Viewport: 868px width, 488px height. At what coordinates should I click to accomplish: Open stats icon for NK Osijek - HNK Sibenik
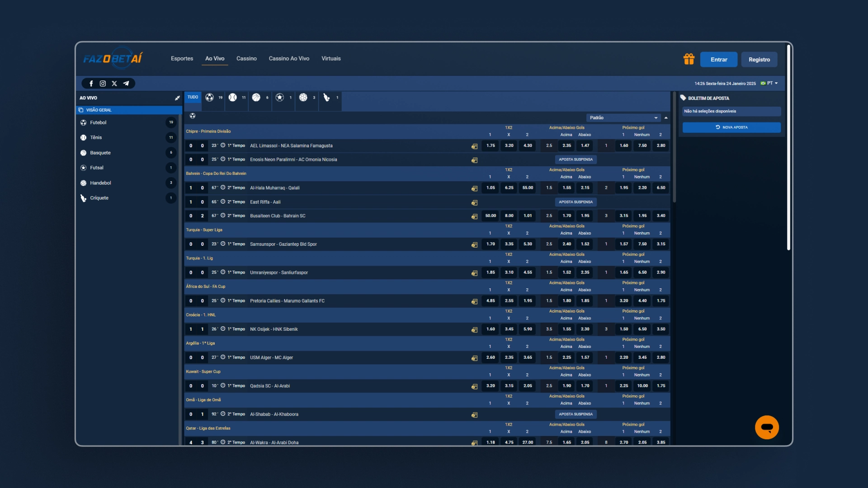pyautogui.click(x=474, y=330)
